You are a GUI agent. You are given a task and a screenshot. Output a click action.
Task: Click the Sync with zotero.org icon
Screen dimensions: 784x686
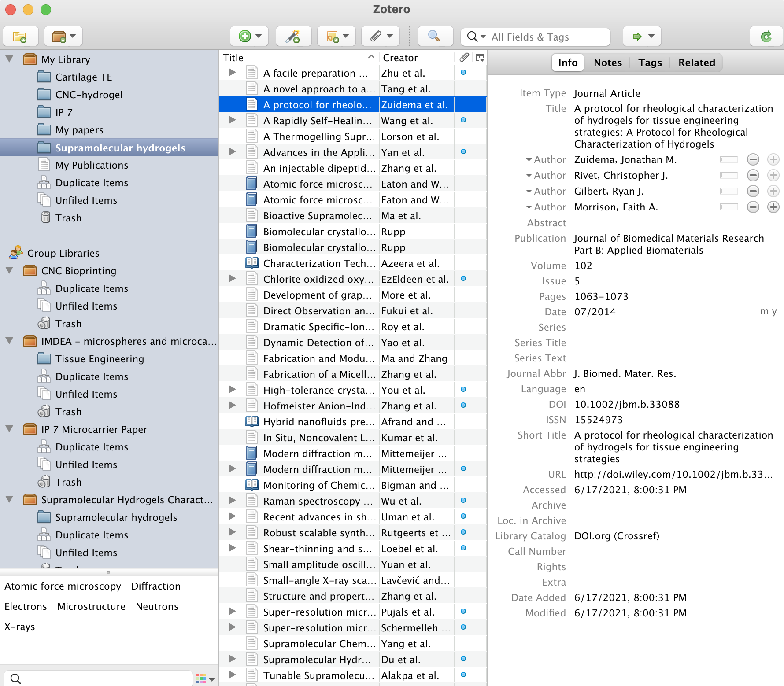[766, 37]
